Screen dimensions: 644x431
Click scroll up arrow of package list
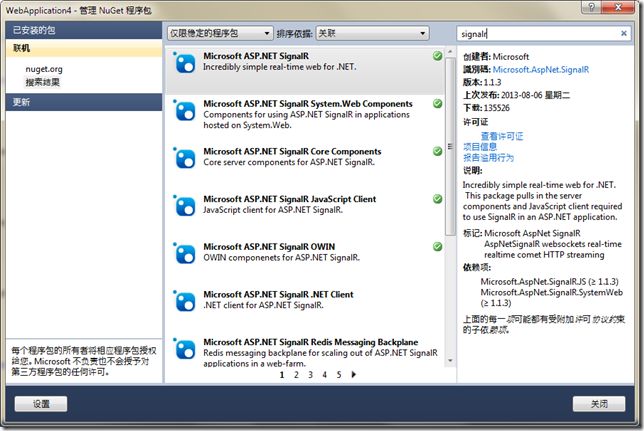pyautogui.click(x=450, y=52)
